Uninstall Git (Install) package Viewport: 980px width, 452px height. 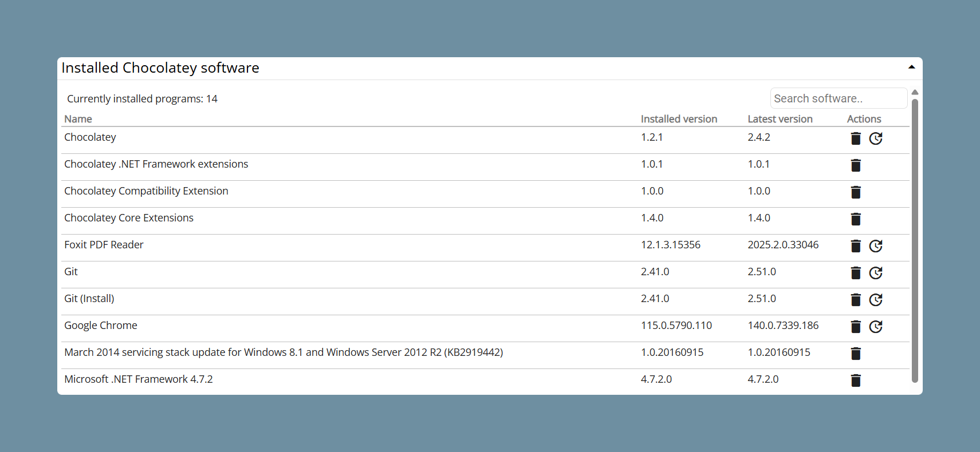coord(856,300)
